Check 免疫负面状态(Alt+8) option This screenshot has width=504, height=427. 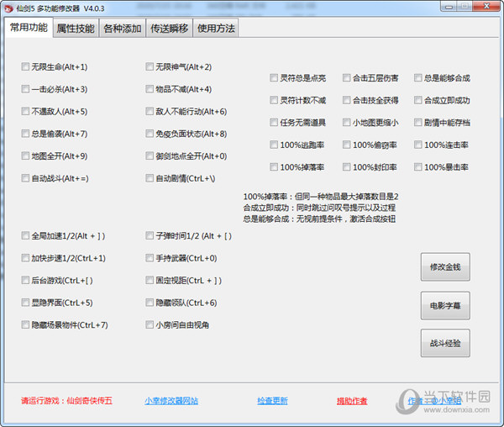tap(150, 134)
